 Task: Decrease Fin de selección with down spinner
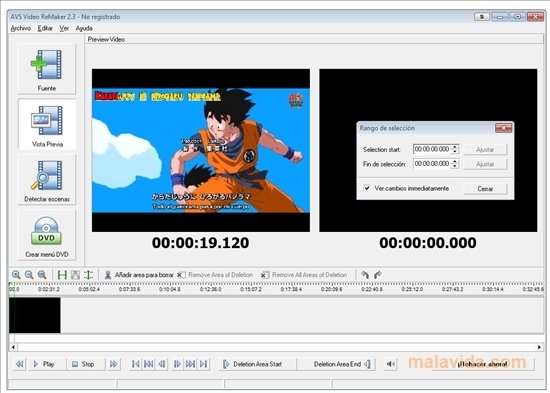(x=455, y=166)
